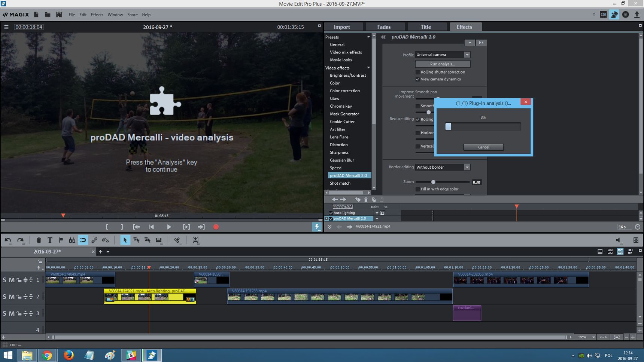The image size is (644, 362).
Task: Toggle the magnet snapping icon
Action: pyautogui.click(x=83, y=240)
